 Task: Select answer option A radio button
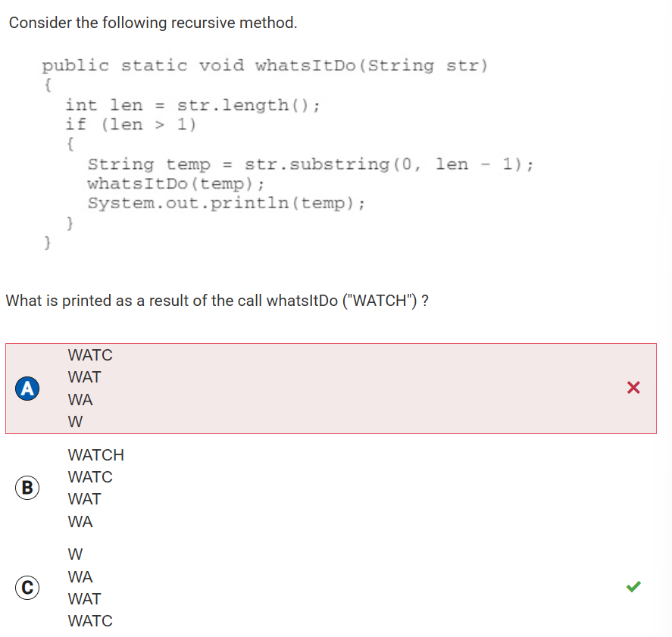pyautogui.click(x=27, y=389)
